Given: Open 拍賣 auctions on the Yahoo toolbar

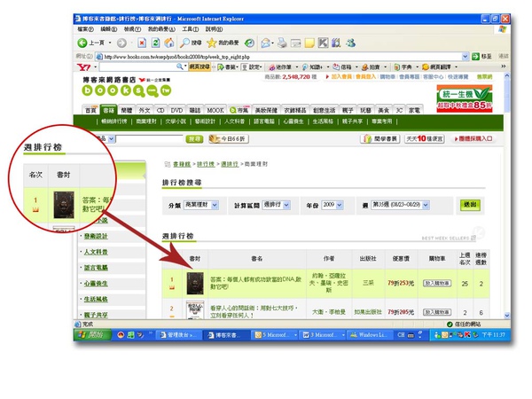Looking at the screenshot, I should [x=372, y=67].
